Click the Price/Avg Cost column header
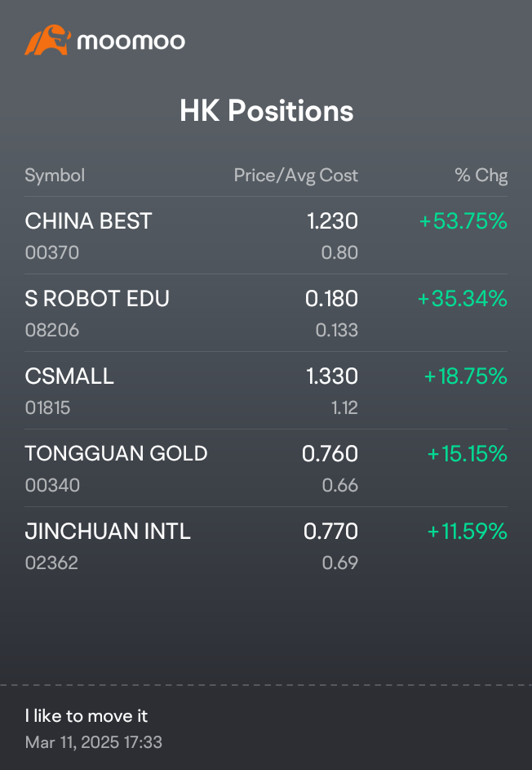The image size is (532, 770). pos(296,176)
